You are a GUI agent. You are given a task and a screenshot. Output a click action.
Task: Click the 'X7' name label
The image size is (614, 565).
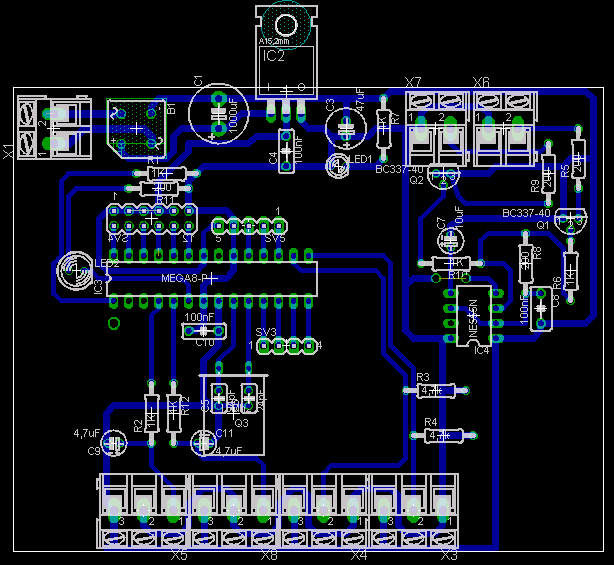click(413, 82)
